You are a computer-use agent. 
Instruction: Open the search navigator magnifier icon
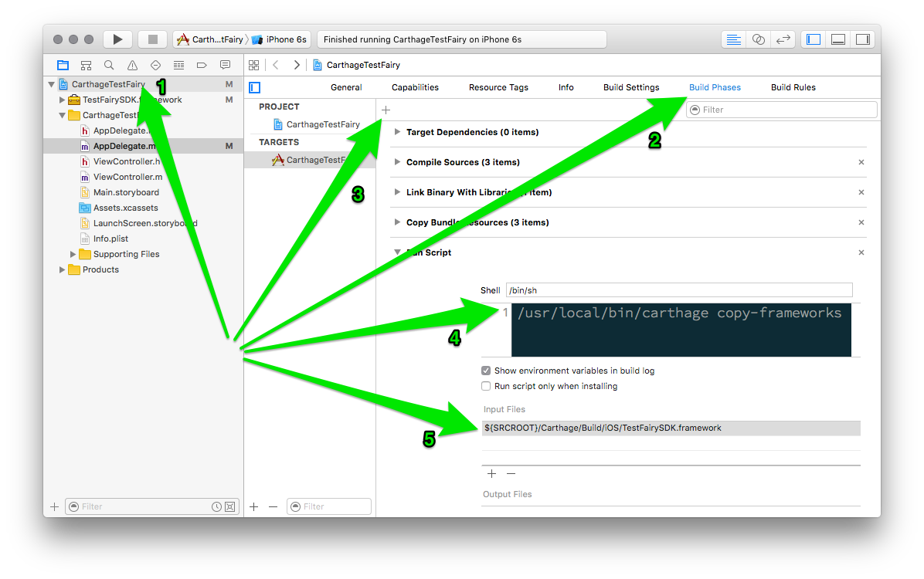[109, 65]
